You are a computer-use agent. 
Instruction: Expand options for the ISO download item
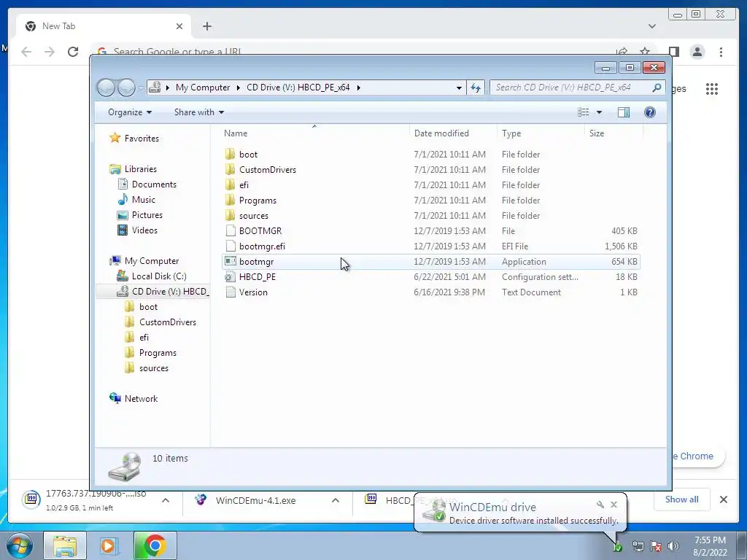tap(166, 500)
